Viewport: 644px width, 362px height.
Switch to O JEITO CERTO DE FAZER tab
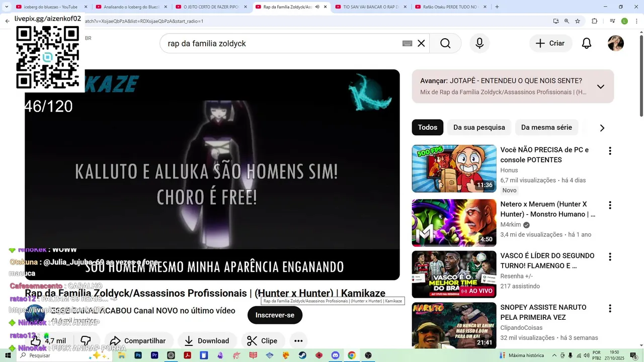tap(210, 7)
